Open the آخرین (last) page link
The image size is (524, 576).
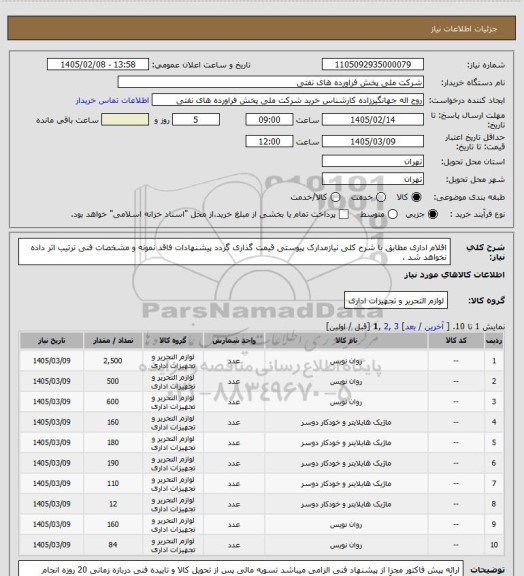[434, 327]
